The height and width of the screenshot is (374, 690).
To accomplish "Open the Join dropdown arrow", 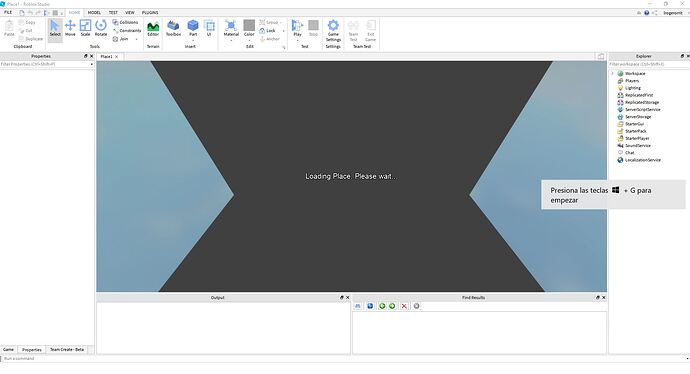I will point(136,39).
